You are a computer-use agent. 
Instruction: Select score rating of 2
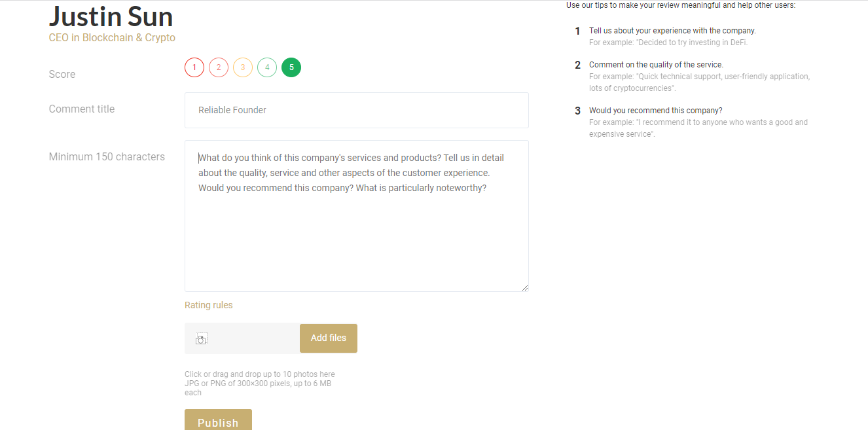pyautogui.click(x=218, y=67)
